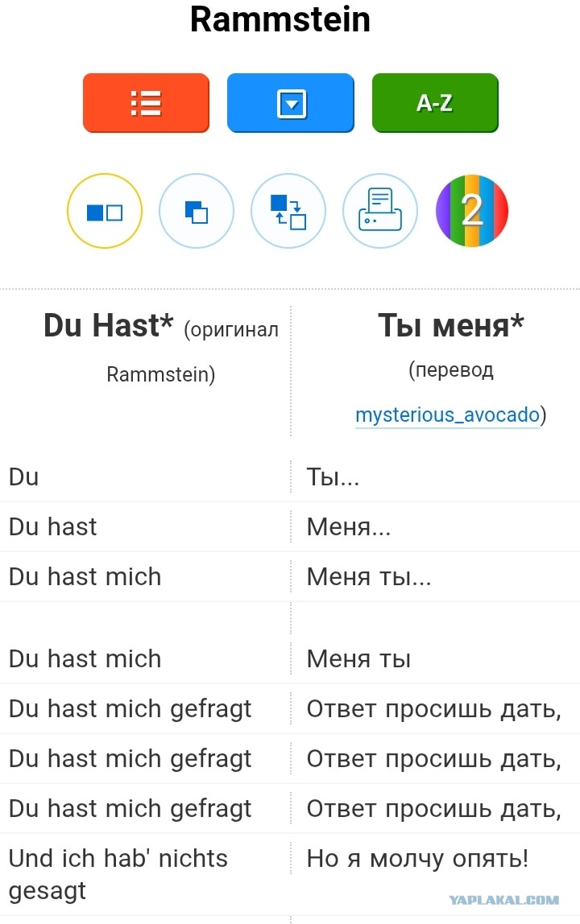Click translated line 'Но я молчу опять!'
The width and height of the screenshot is (580, 924).
417,859
